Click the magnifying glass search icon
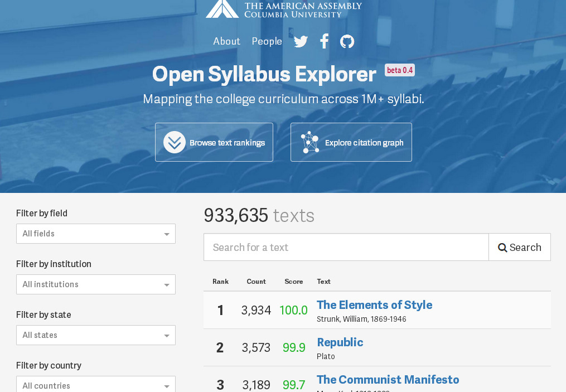 (x=502, y=248)
